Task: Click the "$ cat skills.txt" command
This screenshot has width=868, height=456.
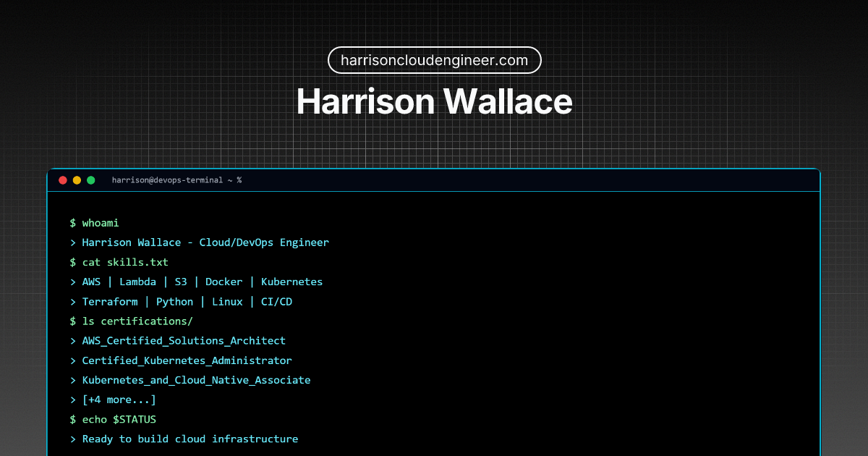Action: (x=119, y=262)
